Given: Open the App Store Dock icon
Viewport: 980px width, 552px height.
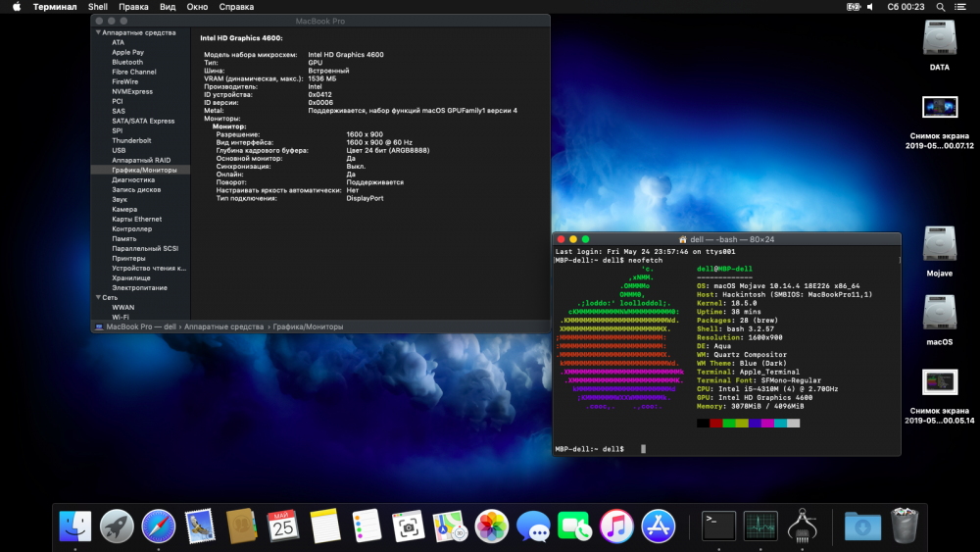Looking at the screenshot, I should tap(659, 527).
